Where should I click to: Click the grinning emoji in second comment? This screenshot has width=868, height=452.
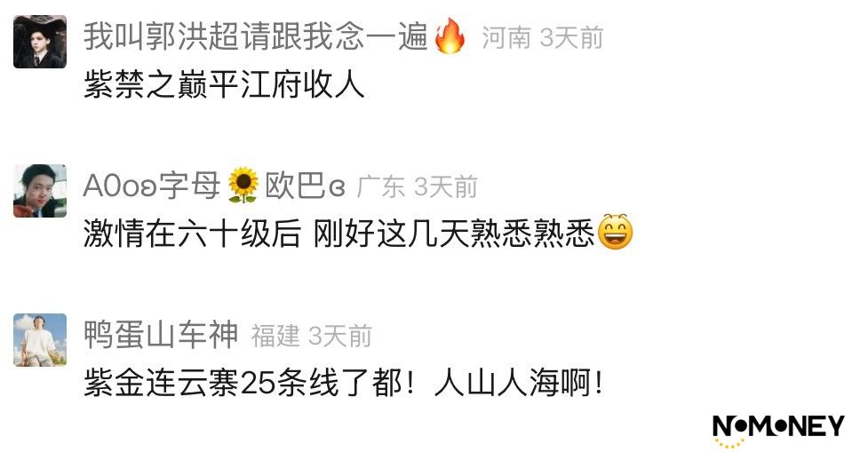tap(616, 232)
